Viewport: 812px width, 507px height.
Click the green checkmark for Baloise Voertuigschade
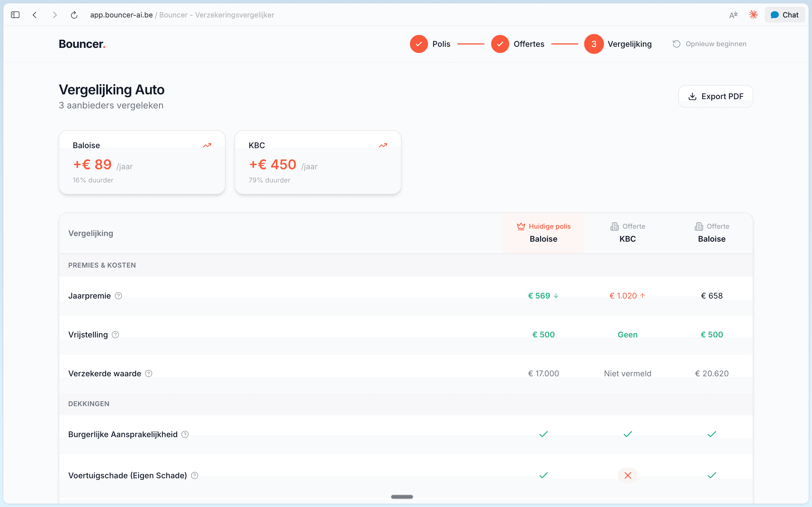click(x=712, y=475)
